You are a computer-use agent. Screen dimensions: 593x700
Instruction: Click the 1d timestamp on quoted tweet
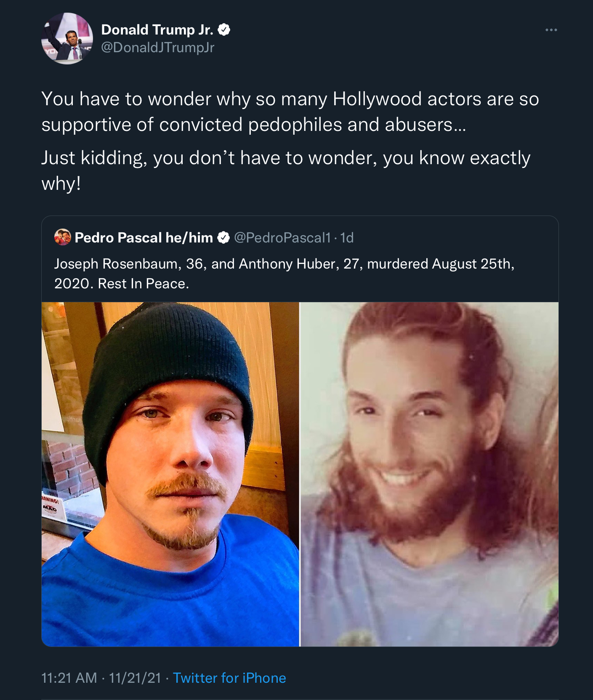click(347, 238)
